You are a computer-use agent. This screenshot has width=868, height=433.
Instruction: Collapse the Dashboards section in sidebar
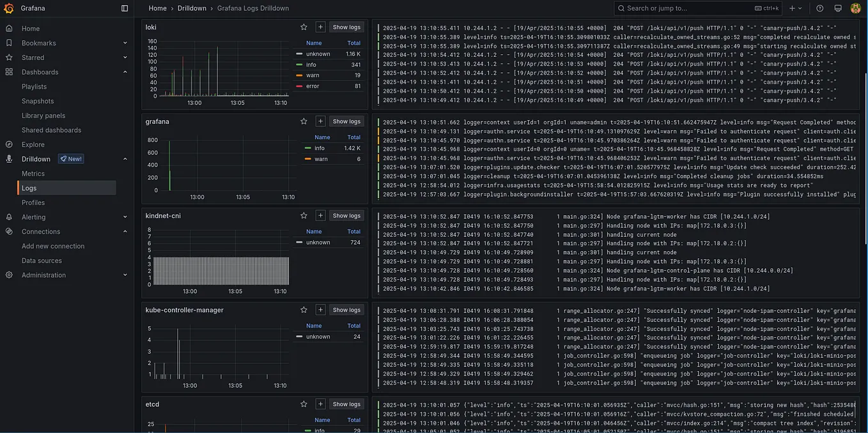pos(125,72)
